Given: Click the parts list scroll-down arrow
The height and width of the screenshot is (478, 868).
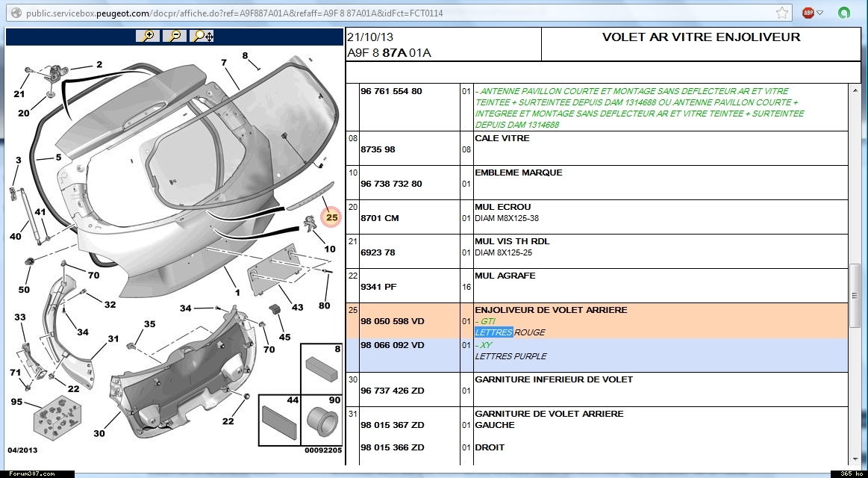Looking at the screenshot, I should (855, 459).
